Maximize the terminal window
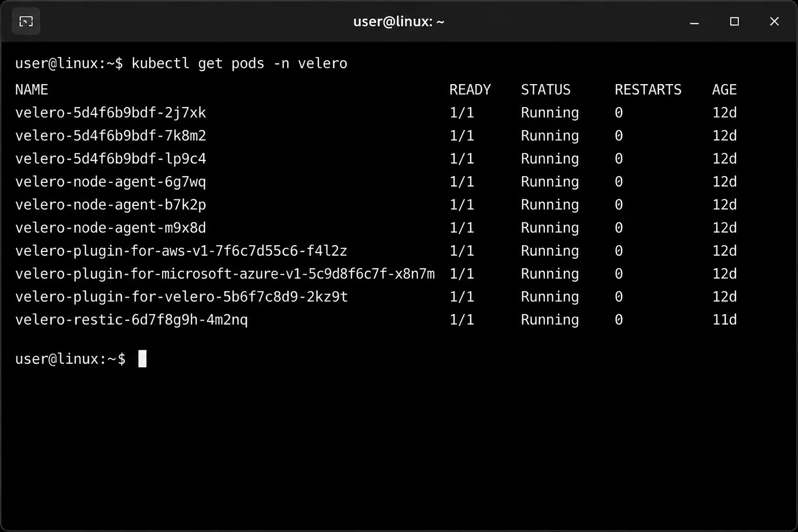Image resolution: width=798 pixels, height=532 pixels. click(734, 21)
